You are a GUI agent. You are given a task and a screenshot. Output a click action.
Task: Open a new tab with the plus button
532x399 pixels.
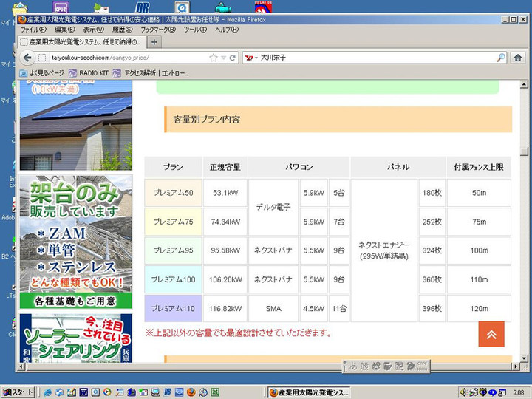point(154,42)
